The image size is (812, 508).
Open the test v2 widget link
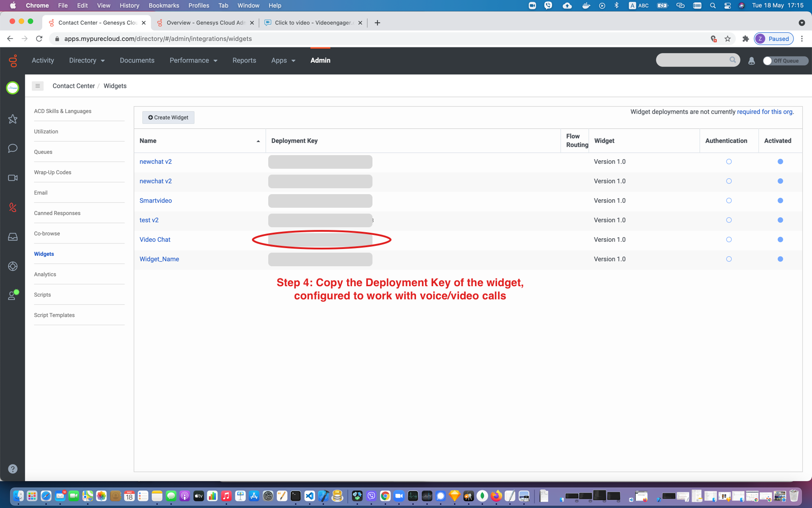pyautogui.click(x=149, y=220)
